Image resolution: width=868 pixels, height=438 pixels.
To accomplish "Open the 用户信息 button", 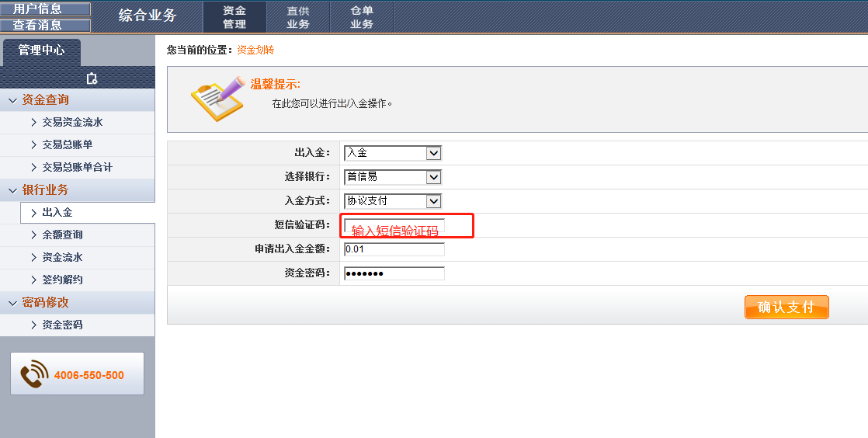I will coord(45,9).
